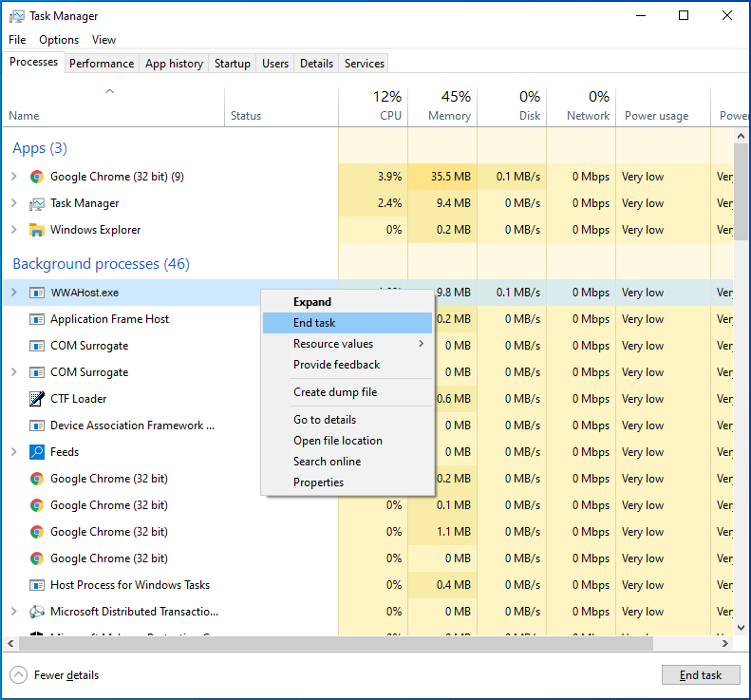Choose Search online in context menu
Image resolution: width=751 pixels, height=700 pixels.
coord(347,462)
